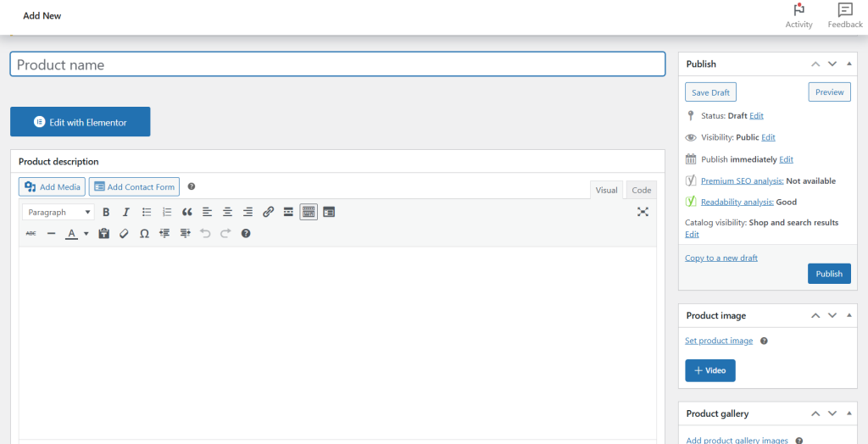Toggle the toolbar kitchen sink button
This screenshot has height=444, width=868.
[x=309, y=212]
